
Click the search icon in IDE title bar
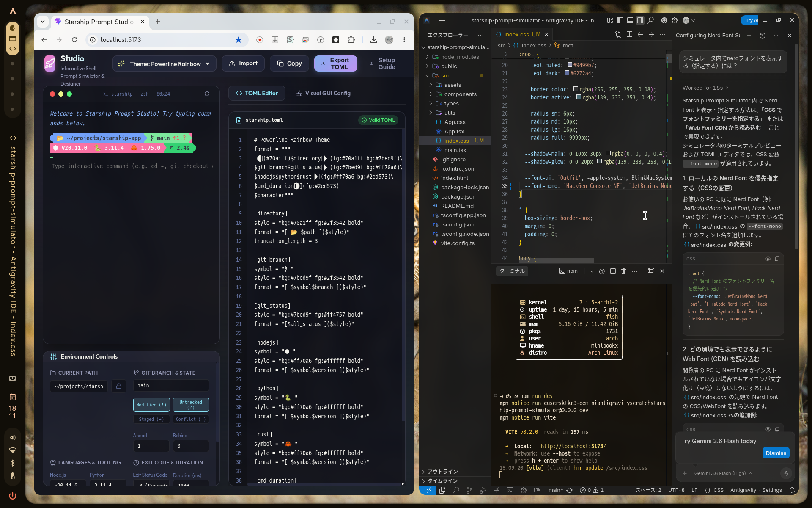651,20
